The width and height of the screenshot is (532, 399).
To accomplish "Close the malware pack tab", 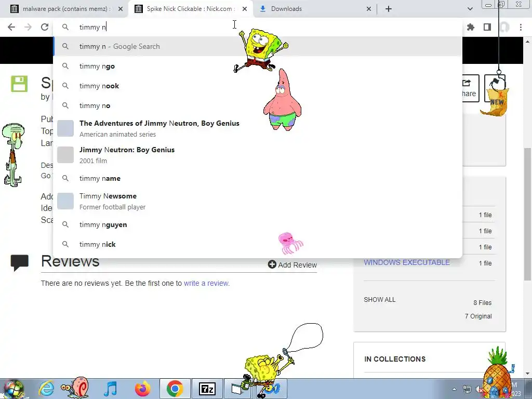I will click(121, 9).
